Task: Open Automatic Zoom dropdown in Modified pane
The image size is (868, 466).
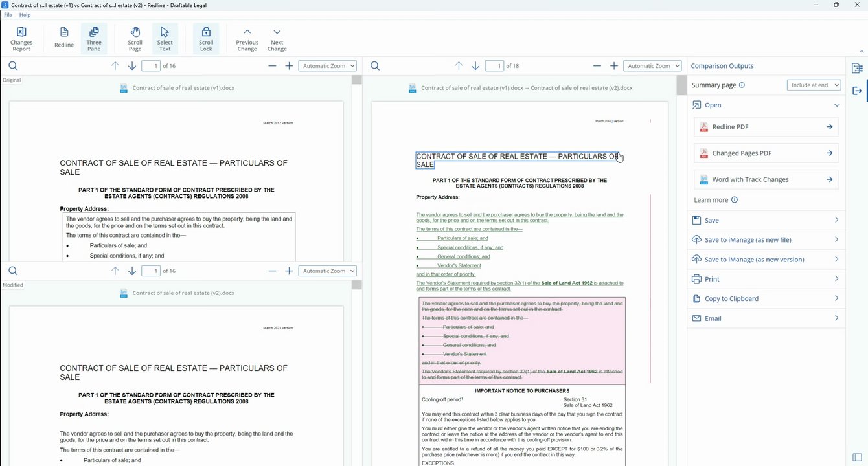Action: point(328,271)
